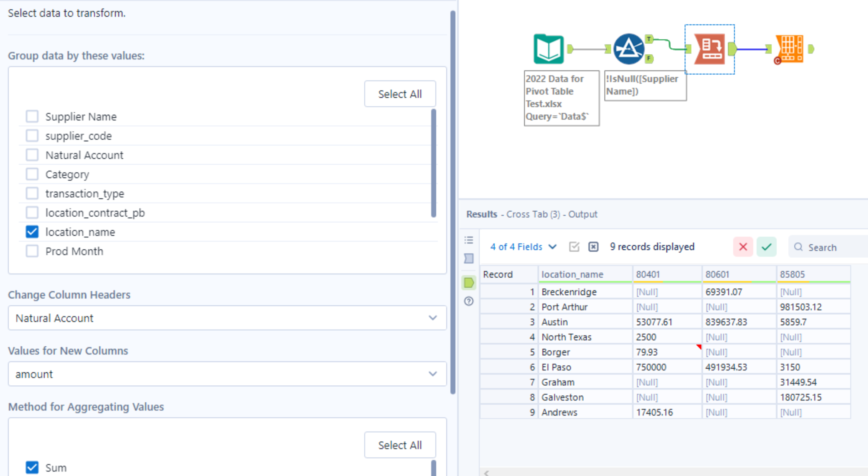
Task: Click the green output anchor icon in results
Action: 469,283
